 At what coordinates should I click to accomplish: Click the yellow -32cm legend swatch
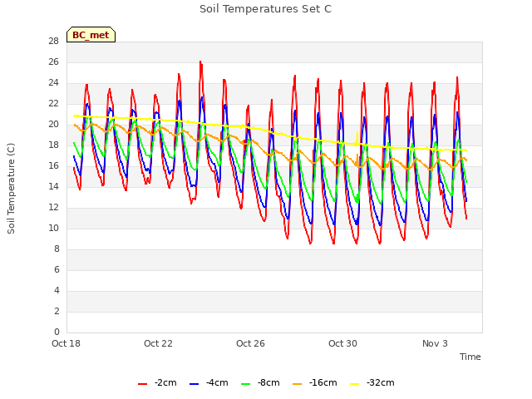coord(355,383)
